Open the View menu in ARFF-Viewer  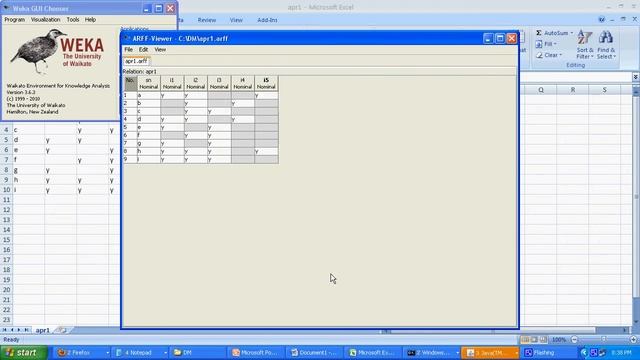point(160,49)
